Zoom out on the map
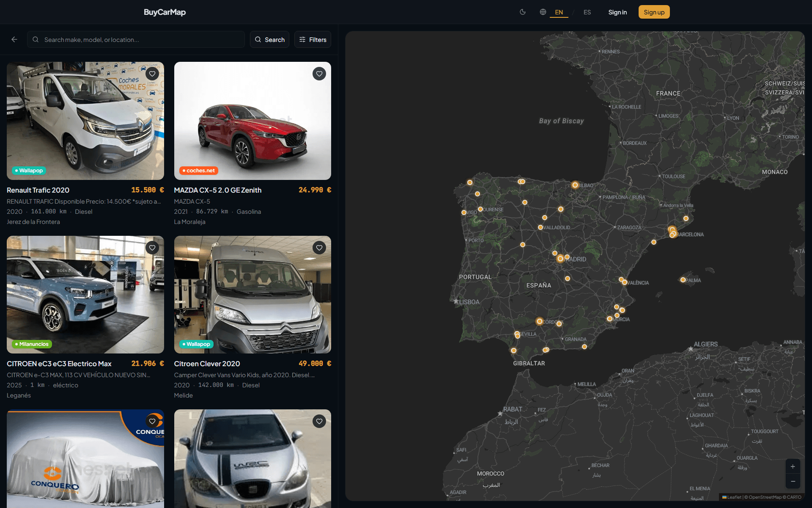Viewport: 812px width, 508px height. point(793,481)
